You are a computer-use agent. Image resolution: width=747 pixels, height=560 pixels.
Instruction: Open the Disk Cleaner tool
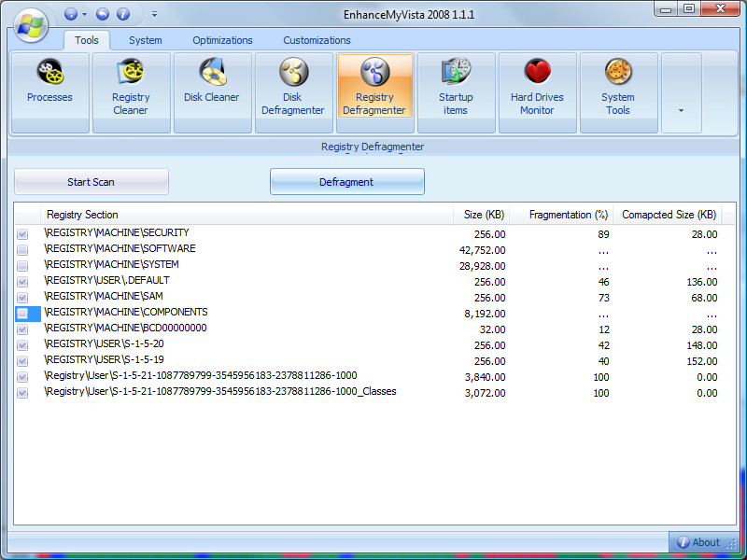point(212,92)
